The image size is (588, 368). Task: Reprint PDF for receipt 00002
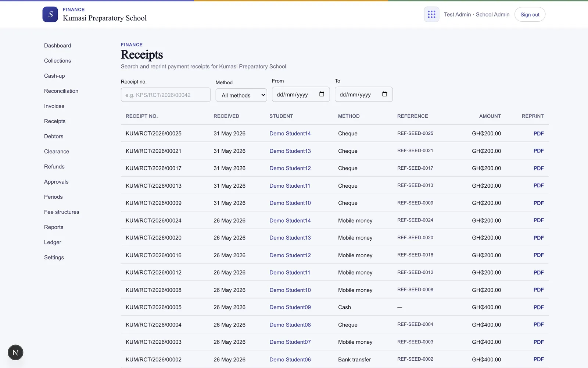click(538, 360)
